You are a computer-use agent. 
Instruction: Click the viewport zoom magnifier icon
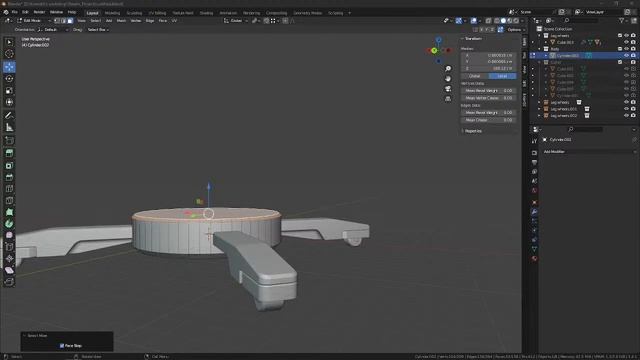coord(448,69)
